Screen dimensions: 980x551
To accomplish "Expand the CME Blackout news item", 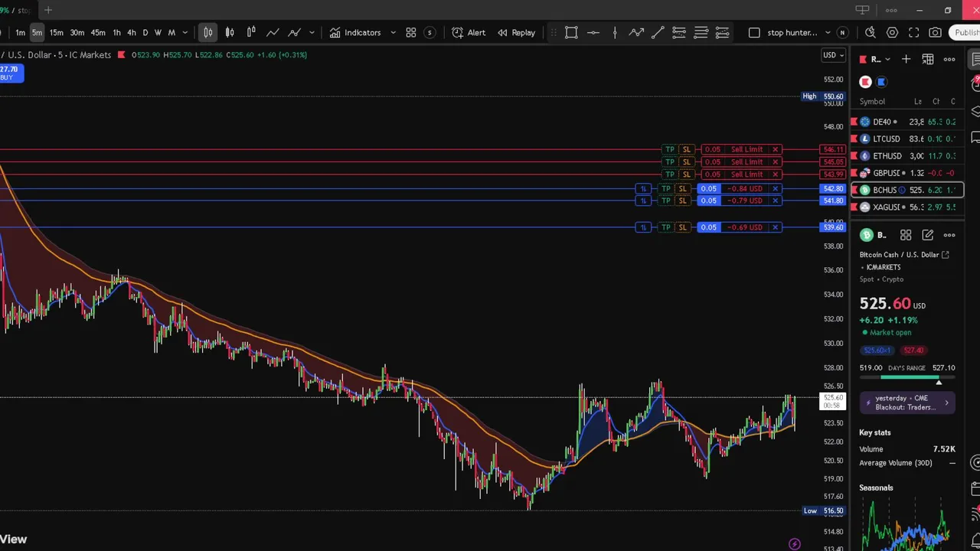I will [x=906, y=403].
